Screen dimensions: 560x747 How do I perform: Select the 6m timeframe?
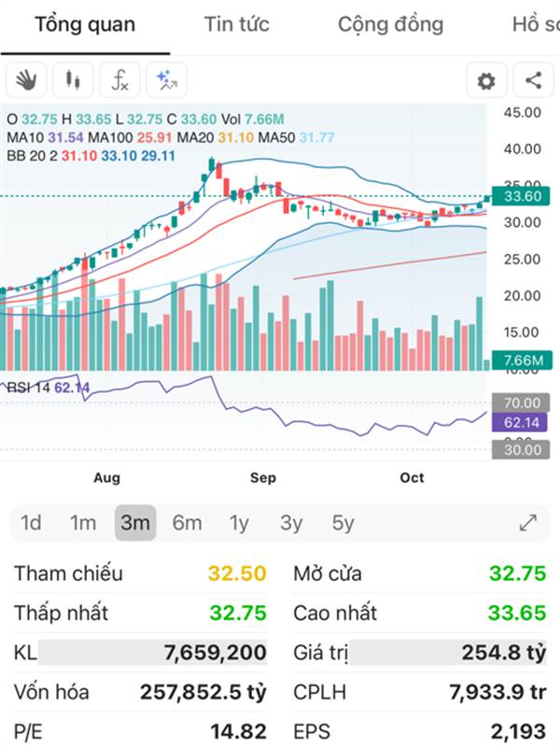[x=188, y=523]
